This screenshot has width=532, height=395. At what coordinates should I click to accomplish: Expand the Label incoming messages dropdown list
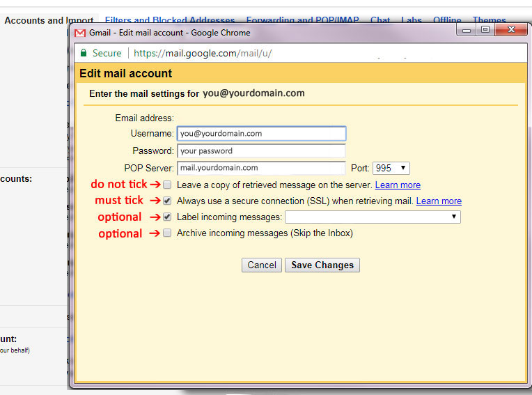(x=373, y=217)
